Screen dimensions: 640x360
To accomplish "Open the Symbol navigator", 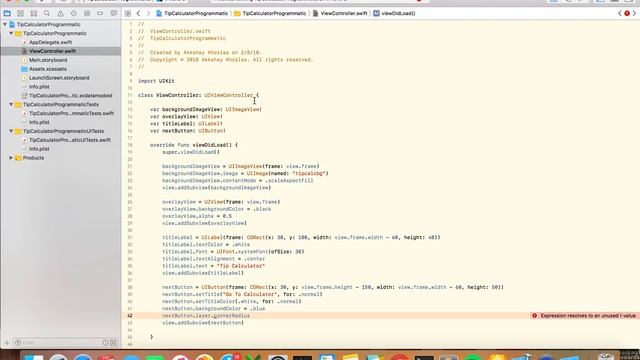I will [33, 13].
